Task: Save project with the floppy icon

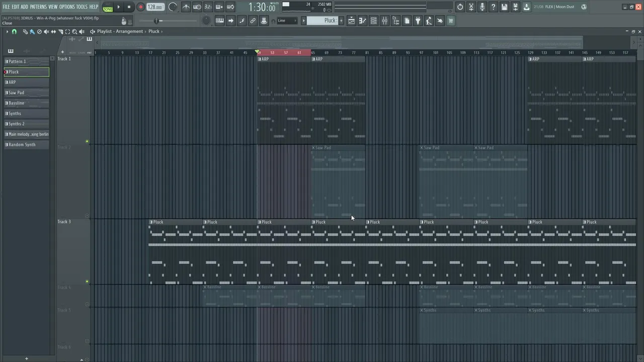Action: [x=504, y=7]
